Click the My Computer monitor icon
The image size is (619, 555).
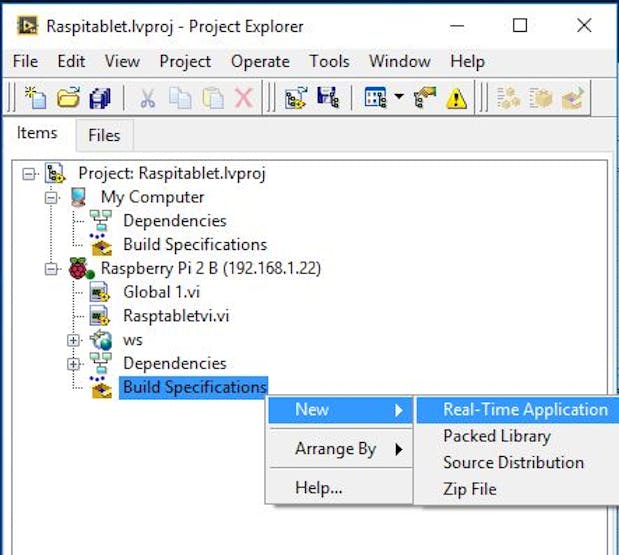coord(78,197)
